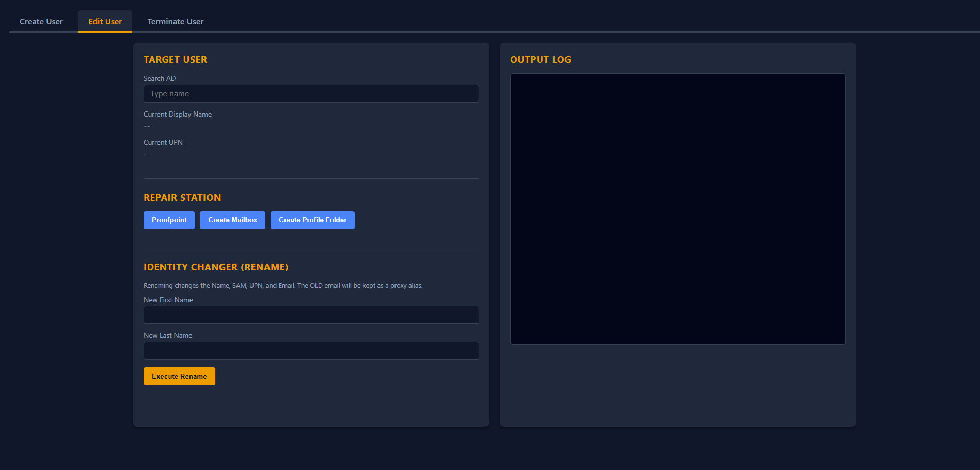This screenshot has width=980, height=470.
Task: Click the Create Mailbox button
Action: tap(232, 220)
